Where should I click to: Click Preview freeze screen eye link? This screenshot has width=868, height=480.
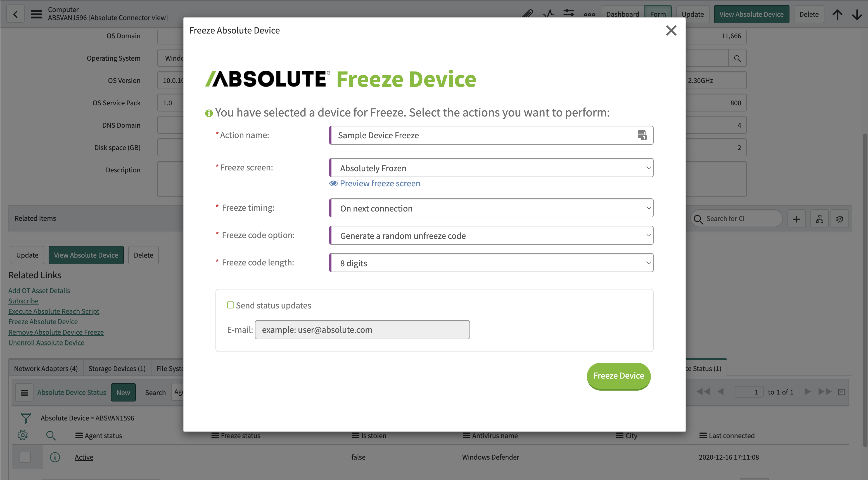click(375, 183)
